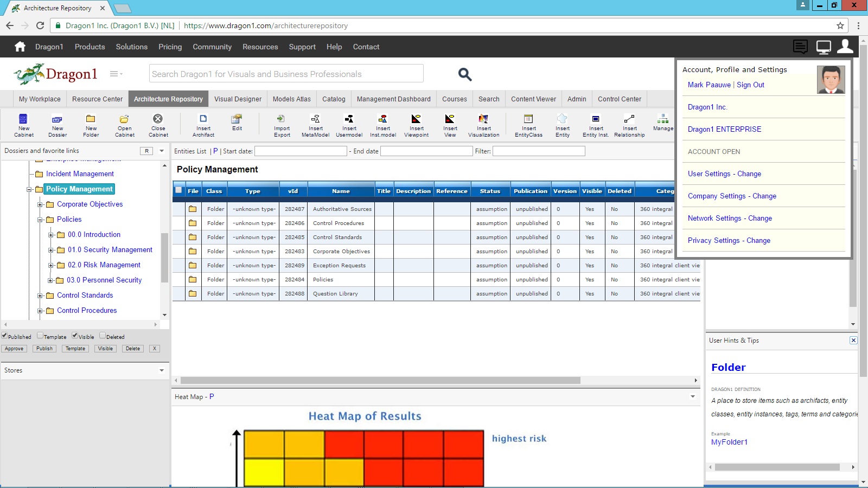Switch to the Models Atlas tab

tap(291, 99)
